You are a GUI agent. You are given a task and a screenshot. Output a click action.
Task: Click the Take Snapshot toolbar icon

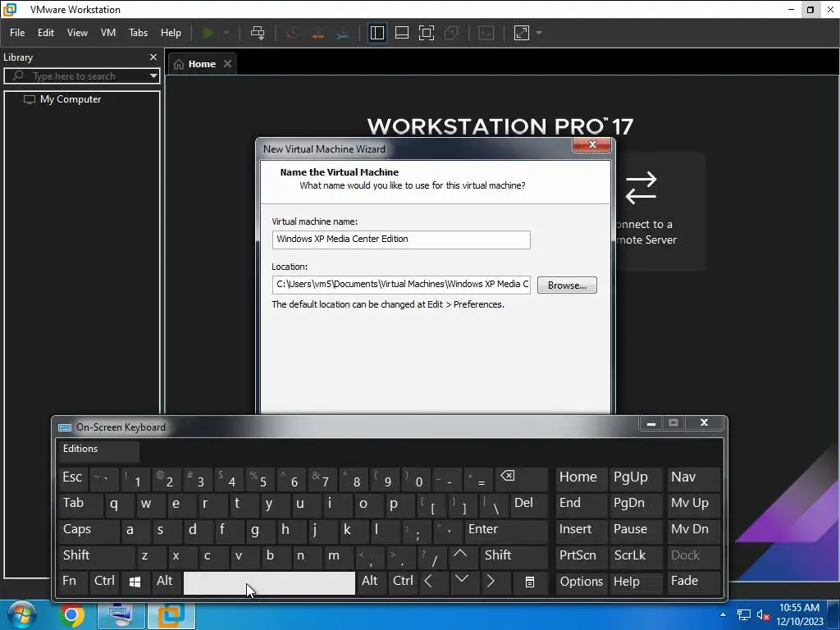point(292,33)
